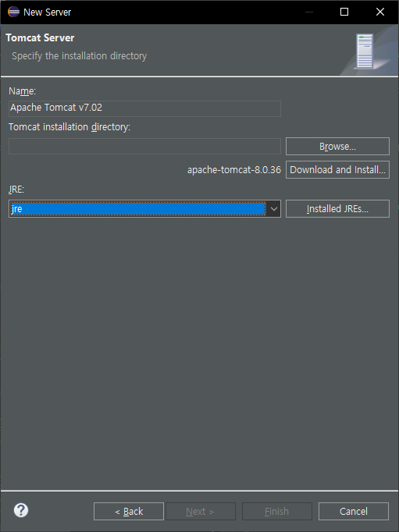Cancel the New Server wizard
399x532 pixels.
(354, 511)
